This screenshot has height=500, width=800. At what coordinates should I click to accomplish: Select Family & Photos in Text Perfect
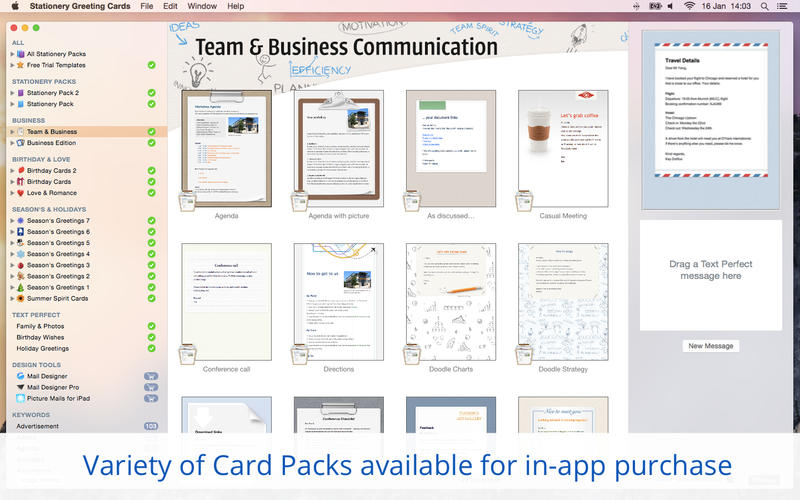tap(42, 327)
